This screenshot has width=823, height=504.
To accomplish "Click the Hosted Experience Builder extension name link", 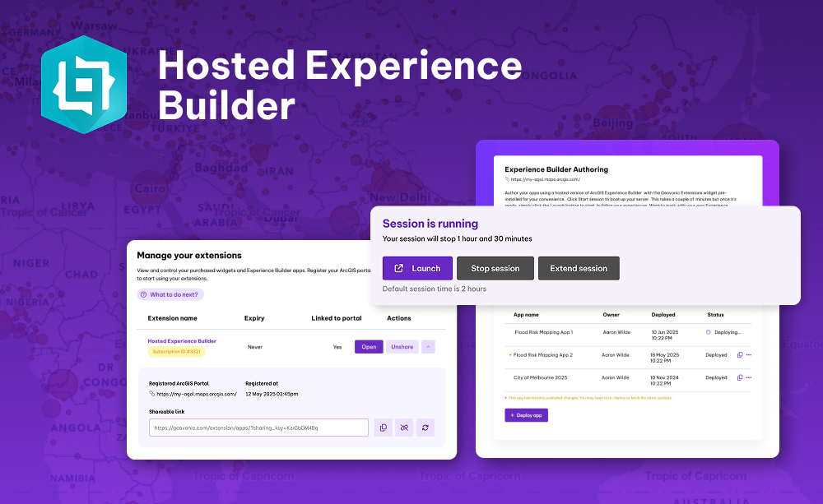I will coord(182,341).
